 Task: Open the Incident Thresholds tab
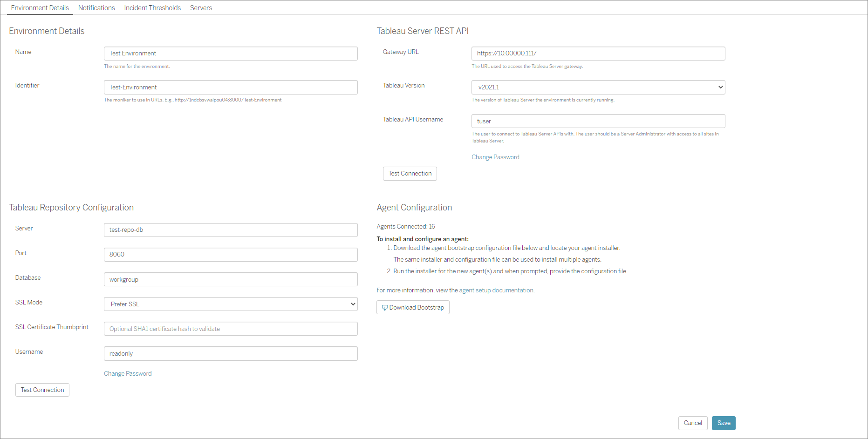(152, 8)
